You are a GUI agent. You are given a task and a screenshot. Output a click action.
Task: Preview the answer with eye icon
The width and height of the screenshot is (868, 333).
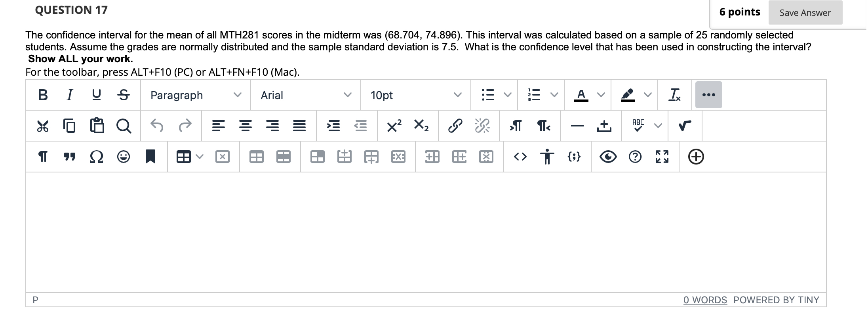(x=608, y=157)
